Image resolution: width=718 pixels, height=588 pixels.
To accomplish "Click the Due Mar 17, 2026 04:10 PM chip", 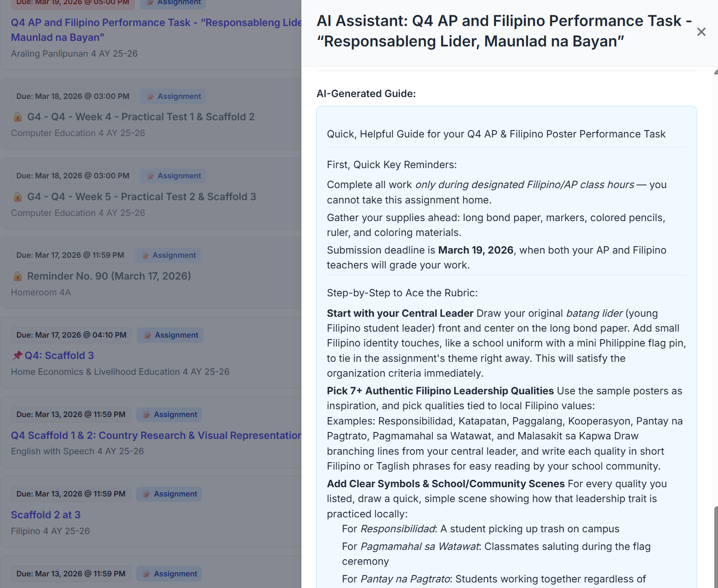I will coord(71,335).
